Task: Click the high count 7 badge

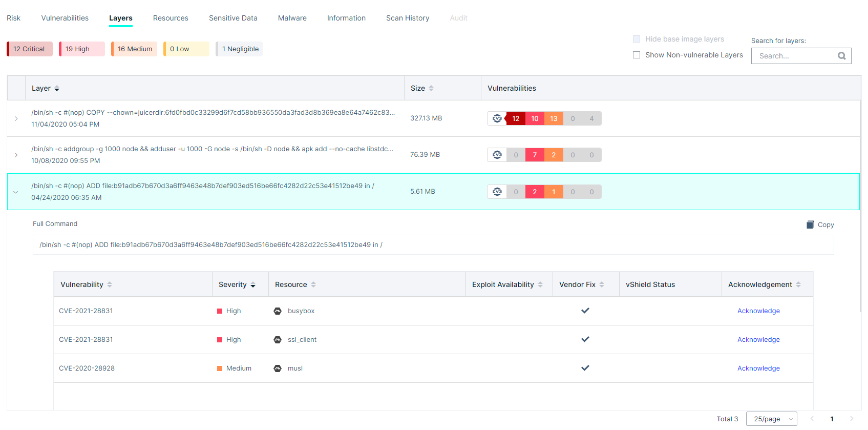Action: coord(535,155)
